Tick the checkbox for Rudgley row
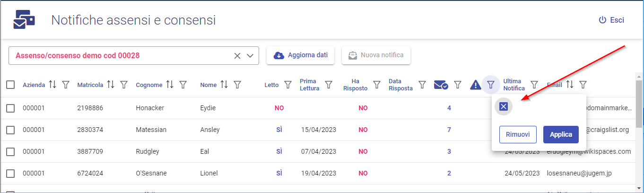The height and width of the screenshot is (193, 644). click(10, 151)
